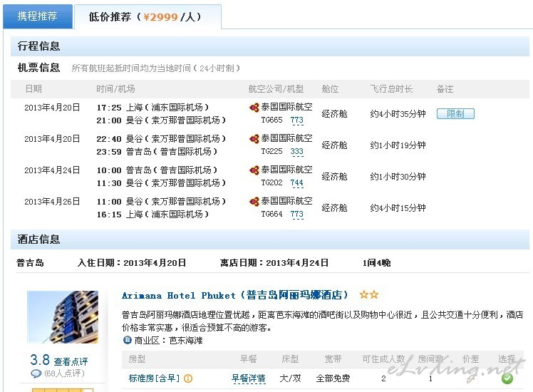Click Thai Airways logo in TG664 row
The height and width of the screenshot is (392, 533).
coord(254,202)
